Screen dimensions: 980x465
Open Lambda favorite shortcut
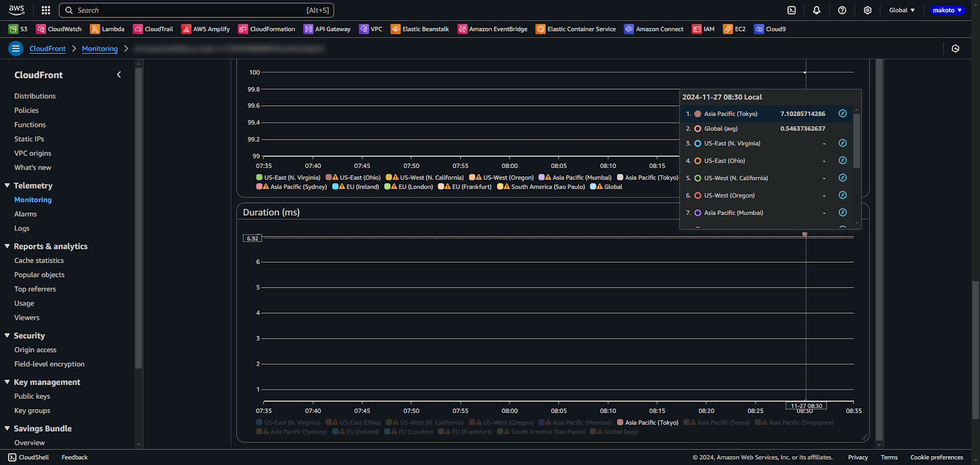pyautogui.click(x=107, y=29)
